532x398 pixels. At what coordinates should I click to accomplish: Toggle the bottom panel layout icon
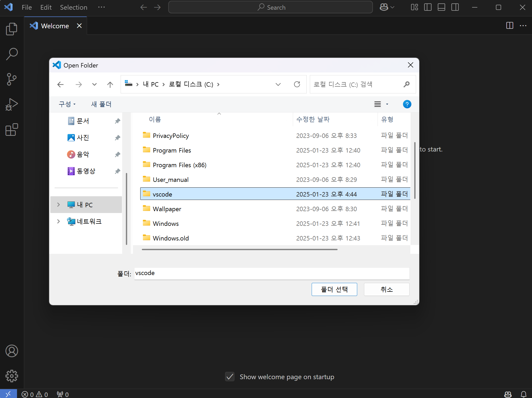(x=441, y=7)
